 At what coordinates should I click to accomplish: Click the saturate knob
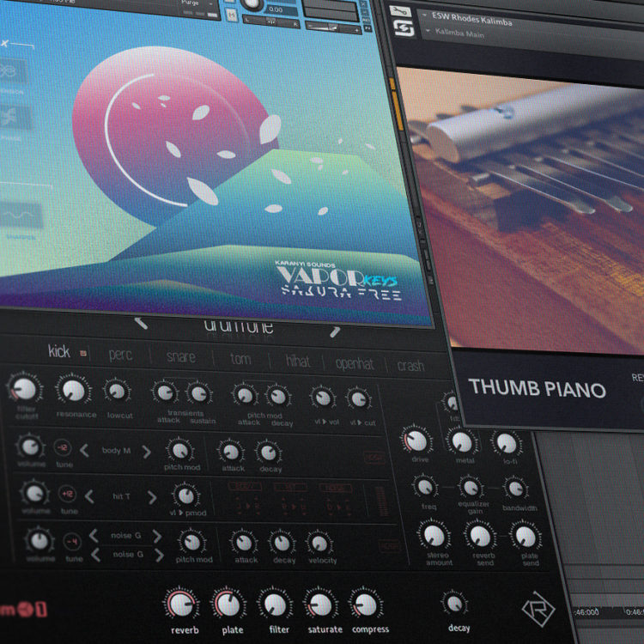point(321,604)
